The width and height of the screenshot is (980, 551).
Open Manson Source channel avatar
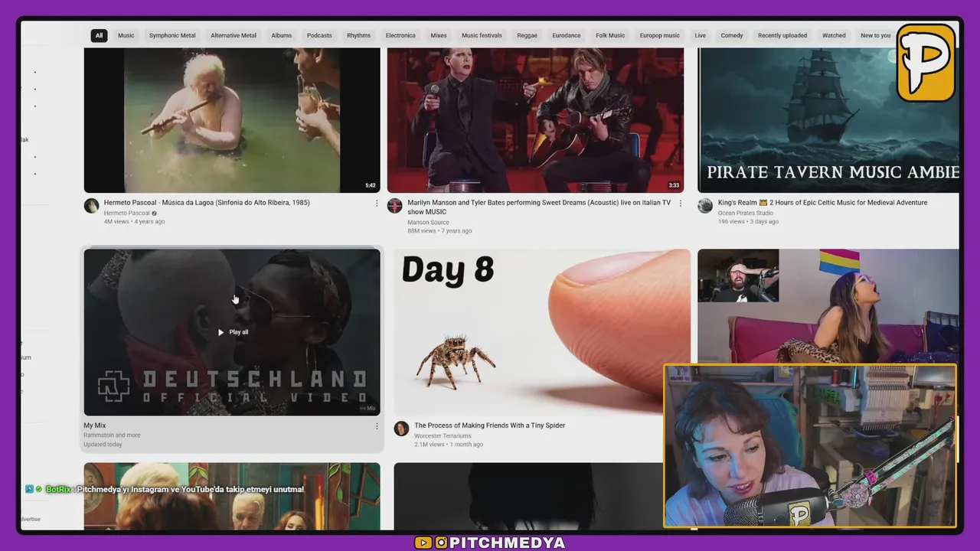[x=395, y=206]
